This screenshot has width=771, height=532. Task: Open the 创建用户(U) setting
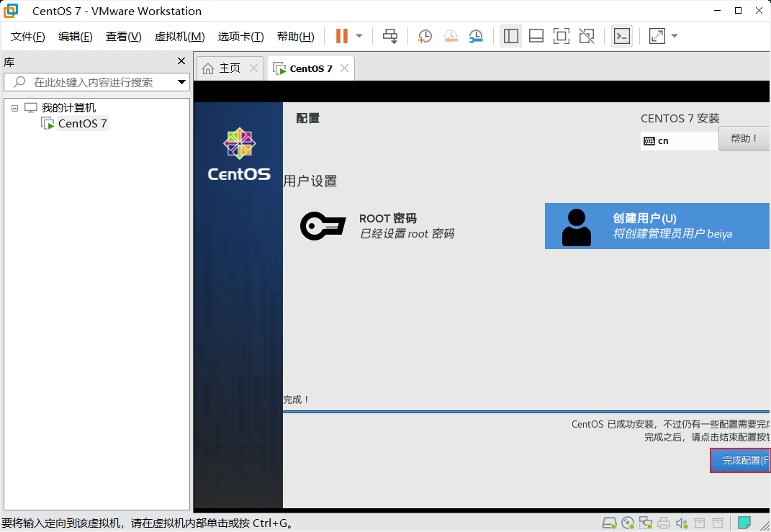[657, 226]
